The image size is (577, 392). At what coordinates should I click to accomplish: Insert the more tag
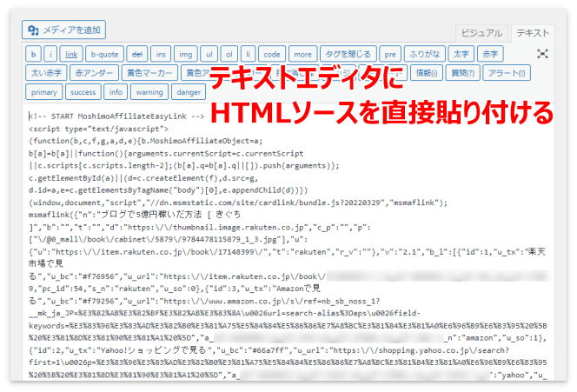[303, 54]
